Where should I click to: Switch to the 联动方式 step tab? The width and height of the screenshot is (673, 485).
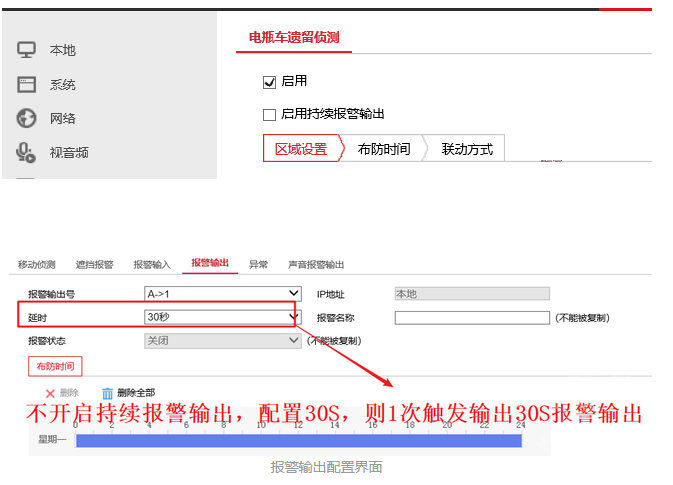(467, 149)
